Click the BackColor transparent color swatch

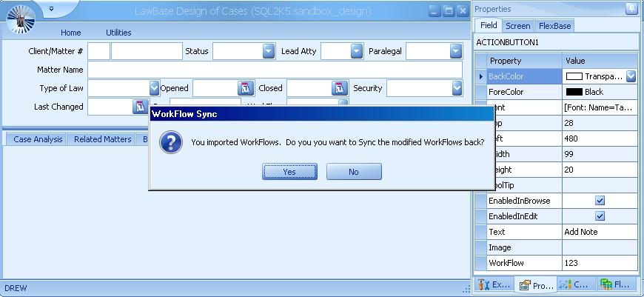[x=574, y=76]
